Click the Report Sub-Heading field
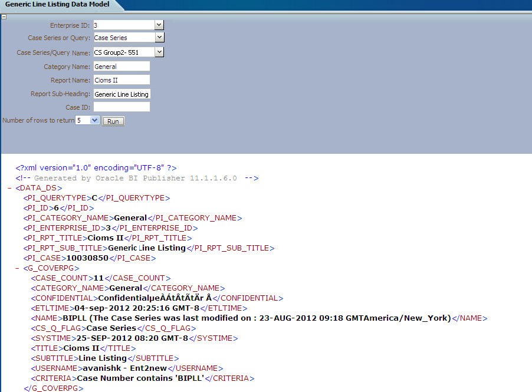The image size is (532, 392). pyautogui.click(x=121, y=94)
